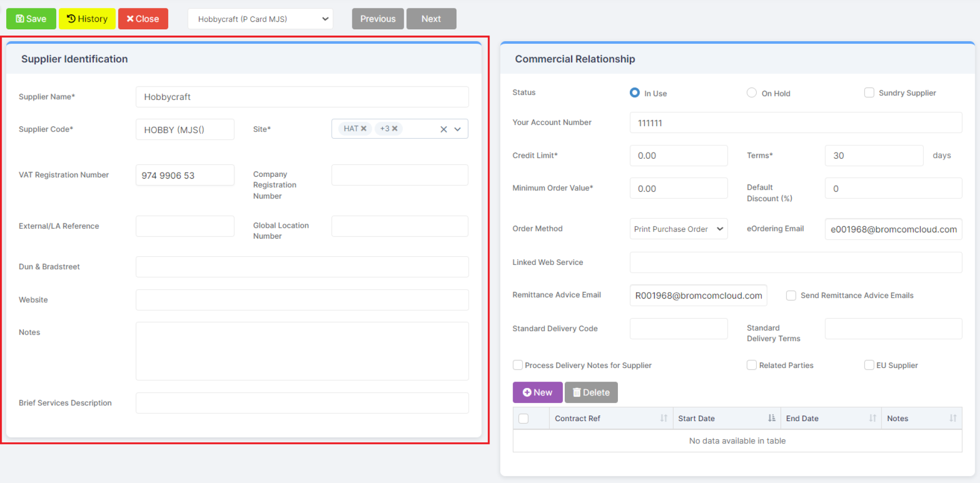Click the red Close button

click(x=143, y=19)
